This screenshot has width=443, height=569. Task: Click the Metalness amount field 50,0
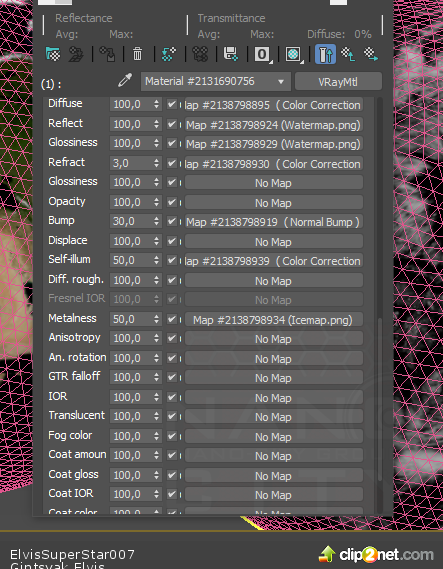(x=131, y=319)
